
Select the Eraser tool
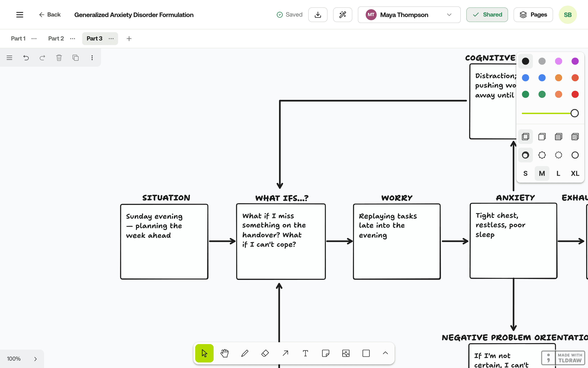265,353
